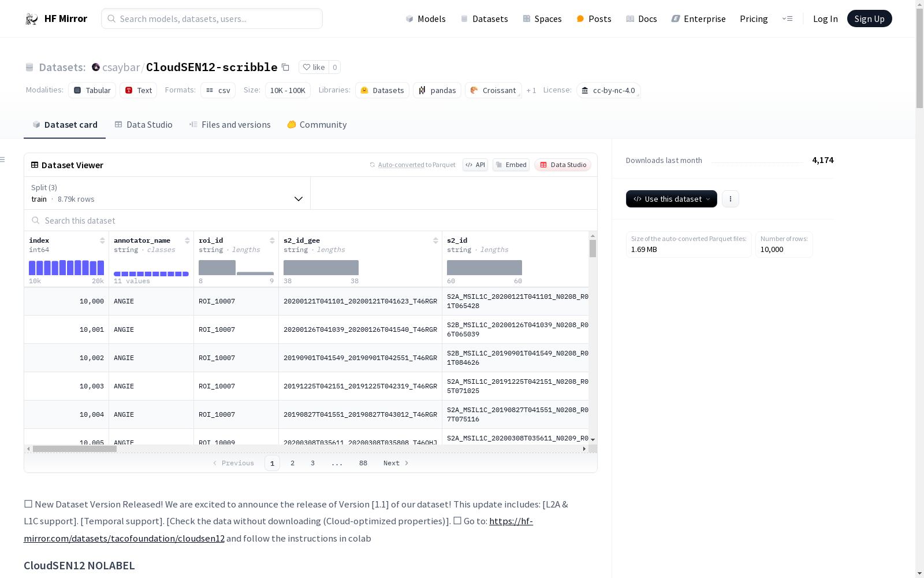
Task: Open the navigation overflow menu icon
Action: pyautogui.click(x=787, y=18)
